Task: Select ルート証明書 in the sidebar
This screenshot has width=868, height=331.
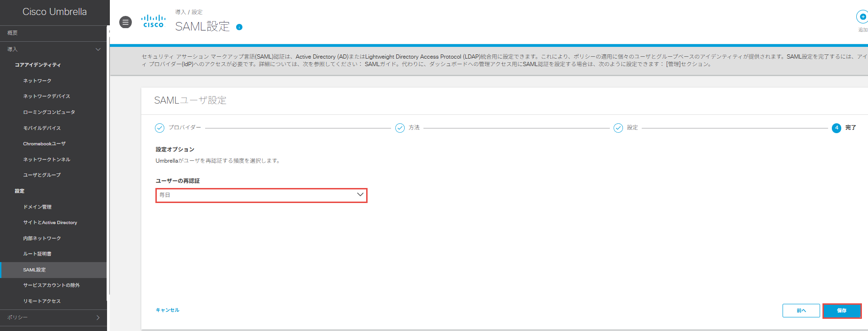Action: [x=37, y=254]
